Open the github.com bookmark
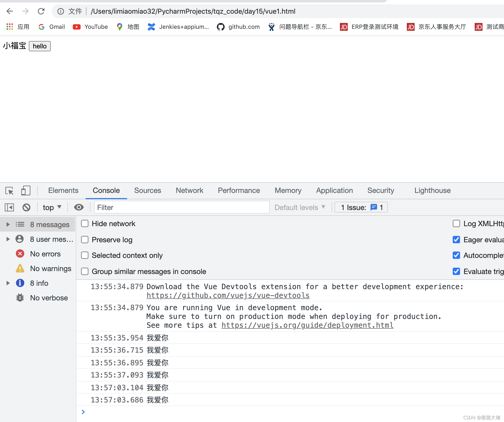 (238, 27)
